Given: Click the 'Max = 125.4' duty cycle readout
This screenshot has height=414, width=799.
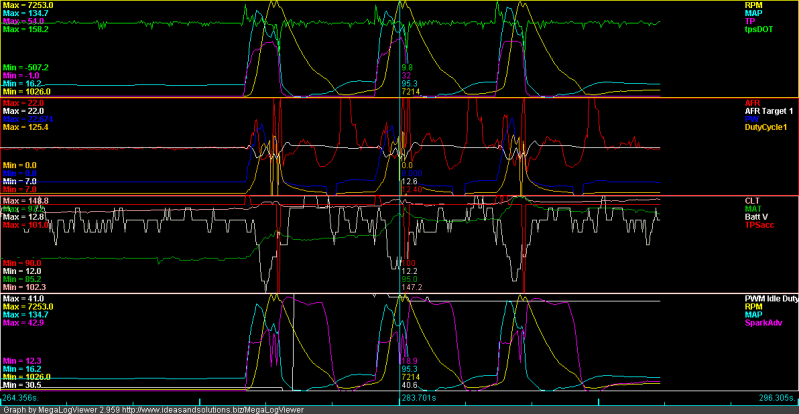Looking at the screenshot, I should 24,127.
